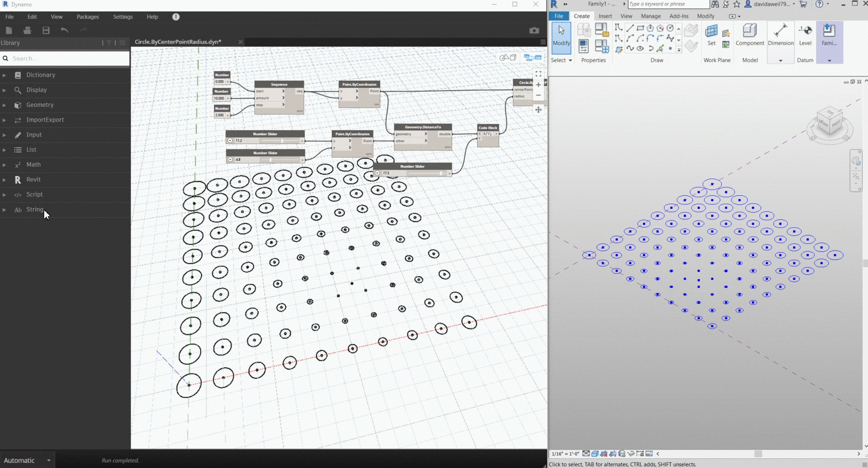Click the Level datum icon
This screenshot has width=868, height=468.
coord(805,36)
